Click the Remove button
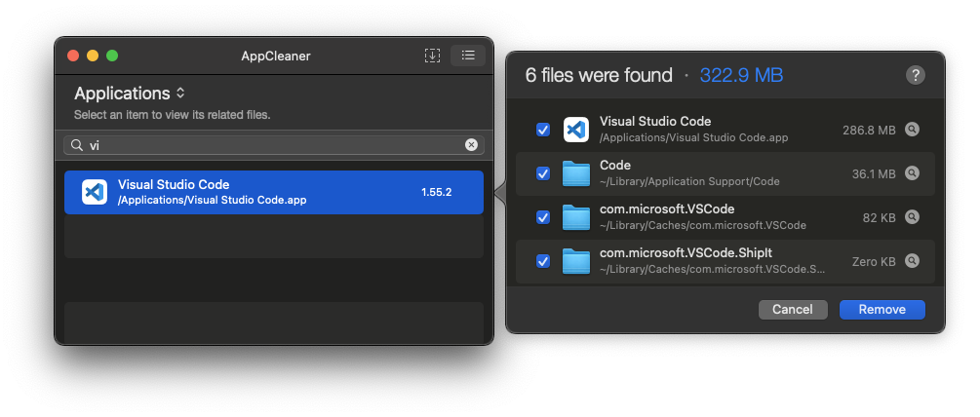980x417 pixels. [x=882, y=310]
